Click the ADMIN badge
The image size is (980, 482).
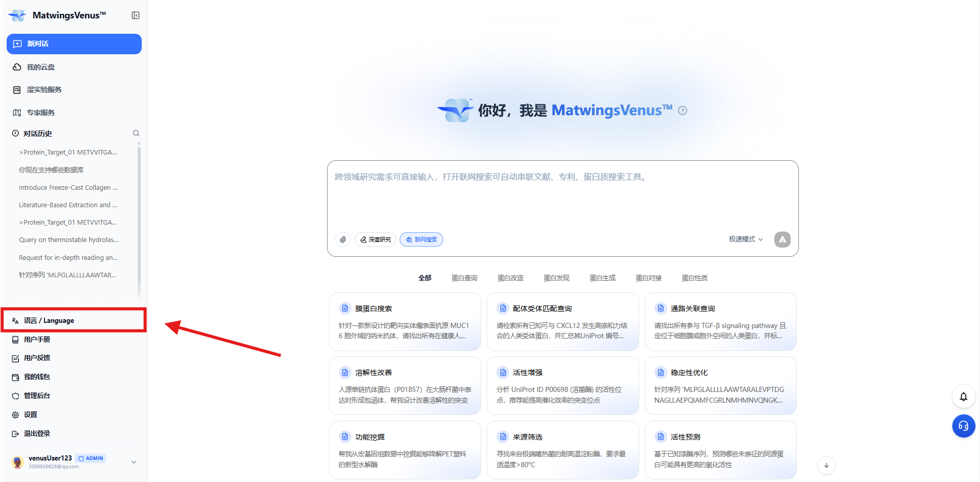click(91, 458)
